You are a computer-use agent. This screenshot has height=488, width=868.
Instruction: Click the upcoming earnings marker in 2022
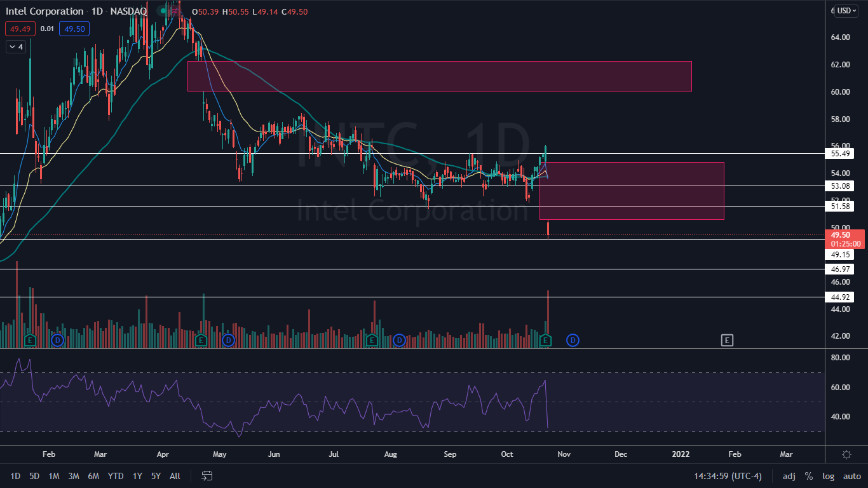(x=727, y=341)
